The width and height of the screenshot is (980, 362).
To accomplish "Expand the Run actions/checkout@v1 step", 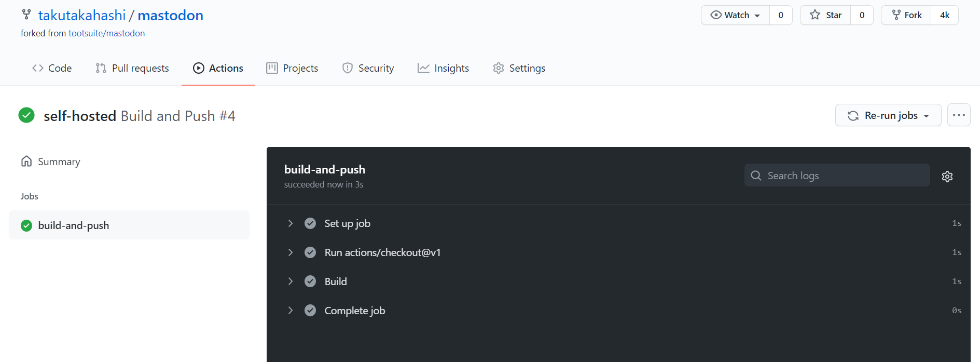I will tap(291, 252).
